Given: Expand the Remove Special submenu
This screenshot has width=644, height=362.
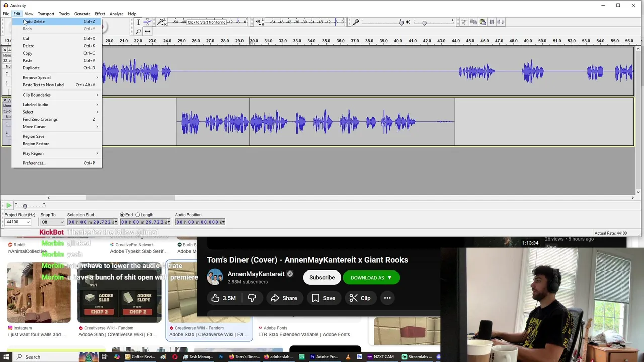Looking at the screenshot, I should pos(57,78).
